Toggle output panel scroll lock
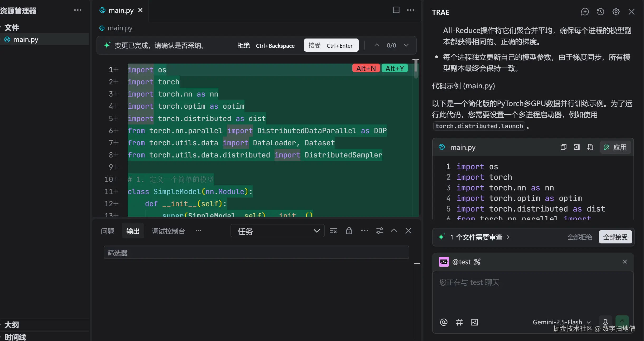This screenshot has height=341, width=644. [349, 231]
